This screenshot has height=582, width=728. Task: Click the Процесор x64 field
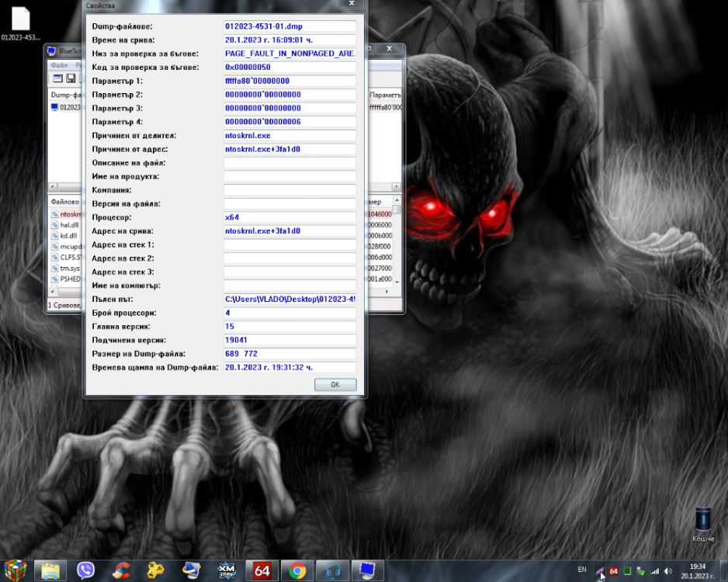289,217
